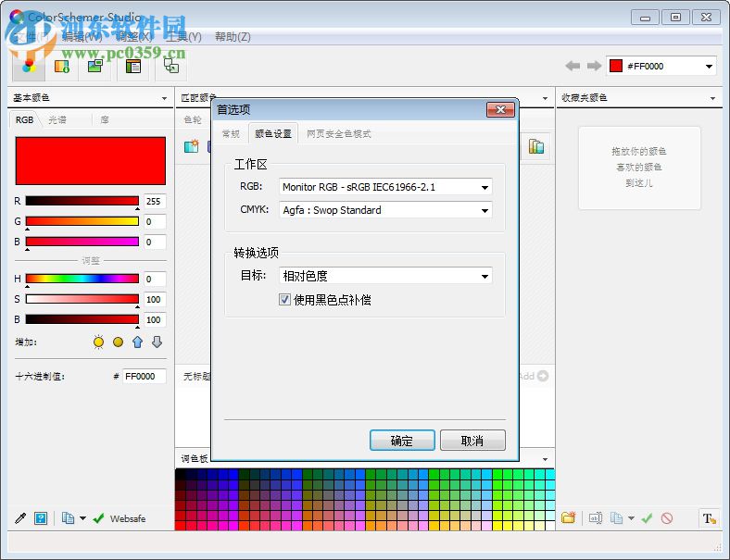Image resolution: width=730 pixels, height=560 pixels.
Task: Click the H hue slider
Action: click(x=82, y=279)
